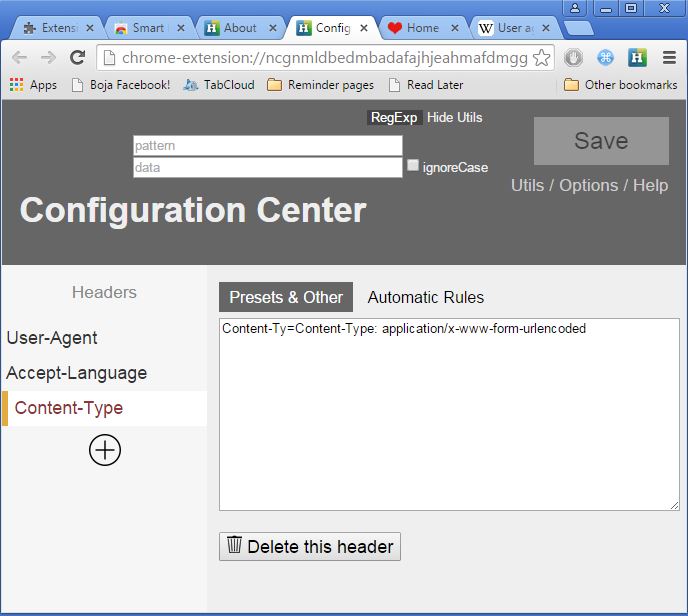Open the Chrome hamburger menu
Screen dimensions: 688x616
tap(669, 58)
